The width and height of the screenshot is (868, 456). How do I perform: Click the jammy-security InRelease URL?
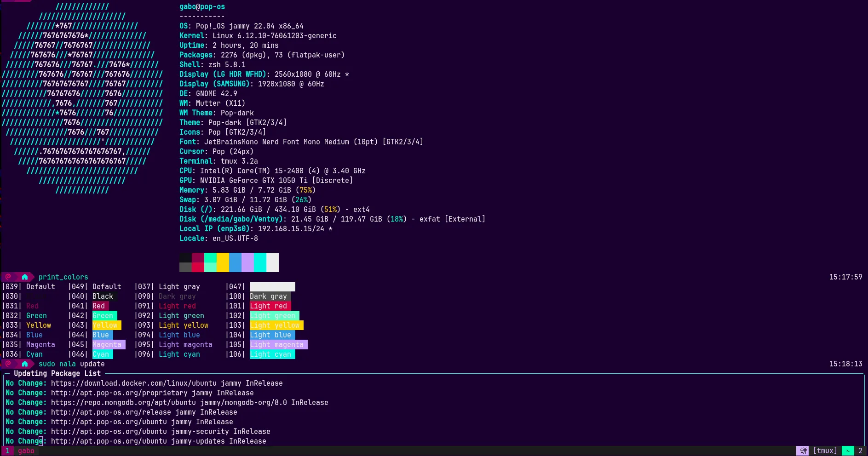pyautogui.click(x=161, y=431)
